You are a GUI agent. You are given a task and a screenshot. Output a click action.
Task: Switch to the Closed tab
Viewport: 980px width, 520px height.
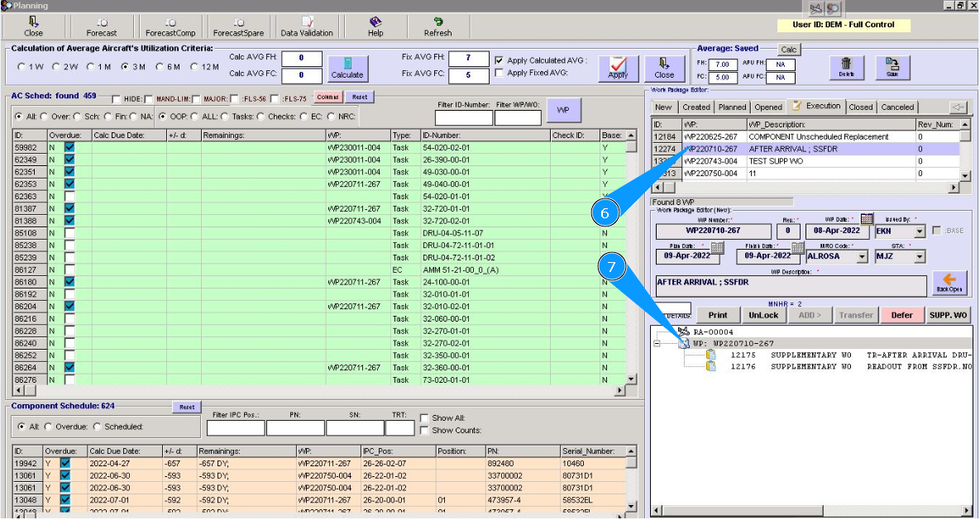[x=860, y=107]
